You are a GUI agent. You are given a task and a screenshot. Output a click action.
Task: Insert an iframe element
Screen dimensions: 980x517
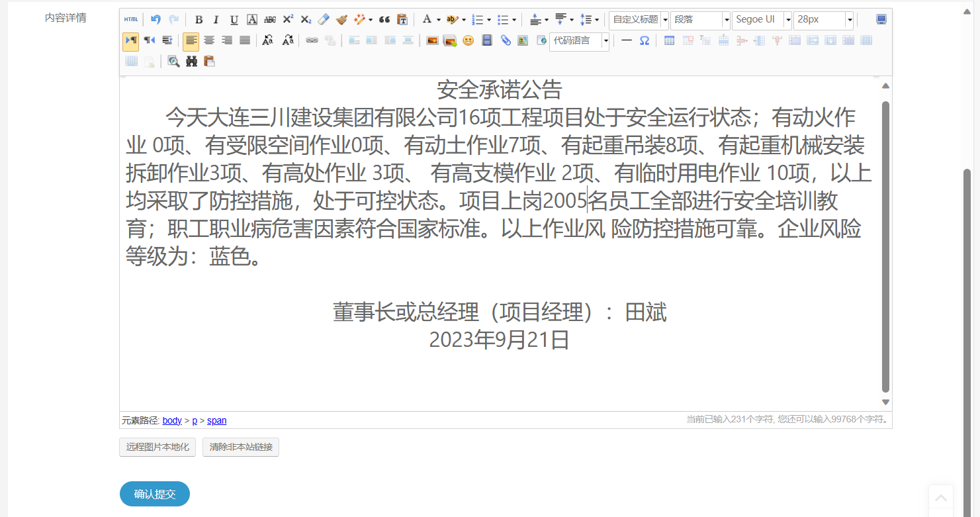[x=541, y=41]
